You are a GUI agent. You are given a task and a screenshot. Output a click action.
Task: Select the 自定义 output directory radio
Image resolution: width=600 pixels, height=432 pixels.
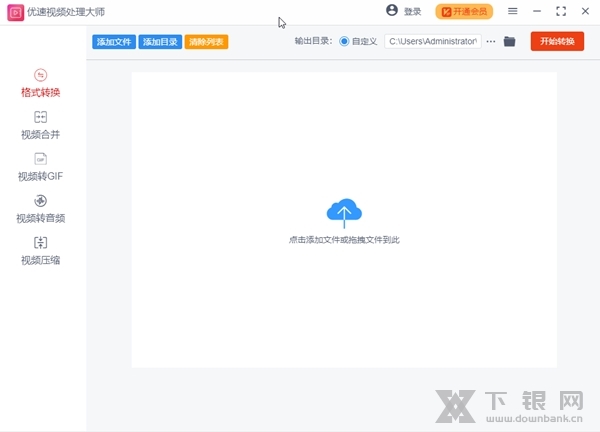coord(344,41)
